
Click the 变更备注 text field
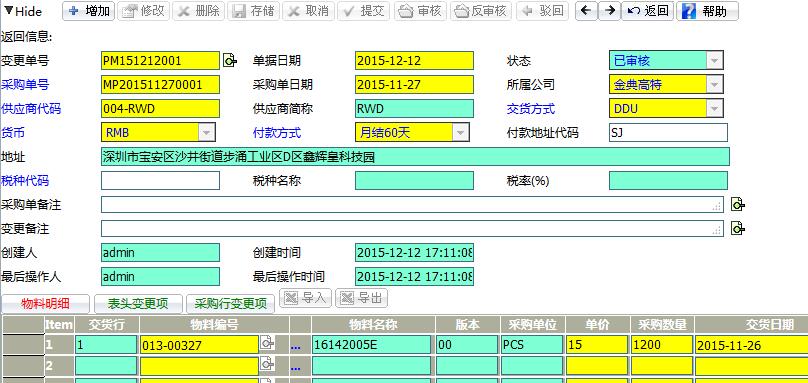(412, 228)
